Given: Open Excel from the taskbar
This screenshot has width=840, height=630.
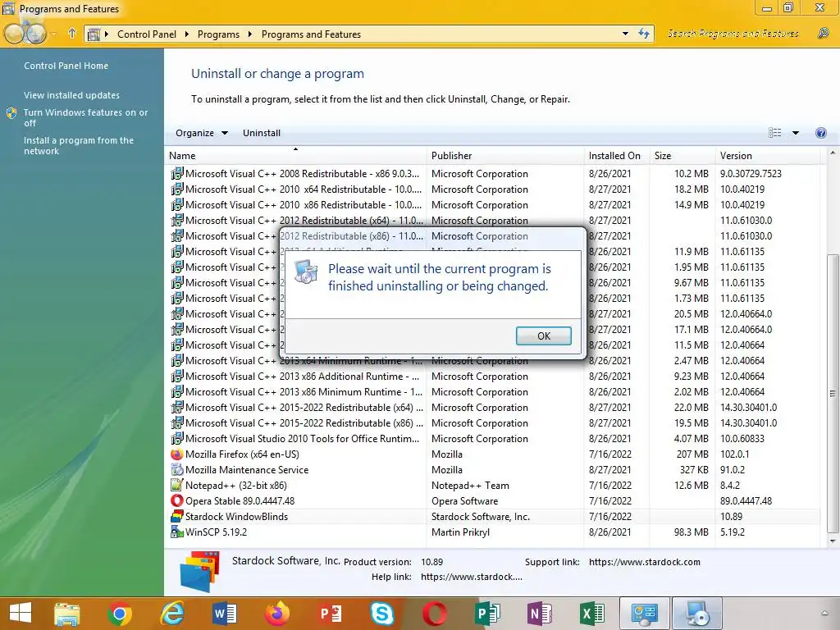Looking at the screenshot, I should (x=592, y=614).
